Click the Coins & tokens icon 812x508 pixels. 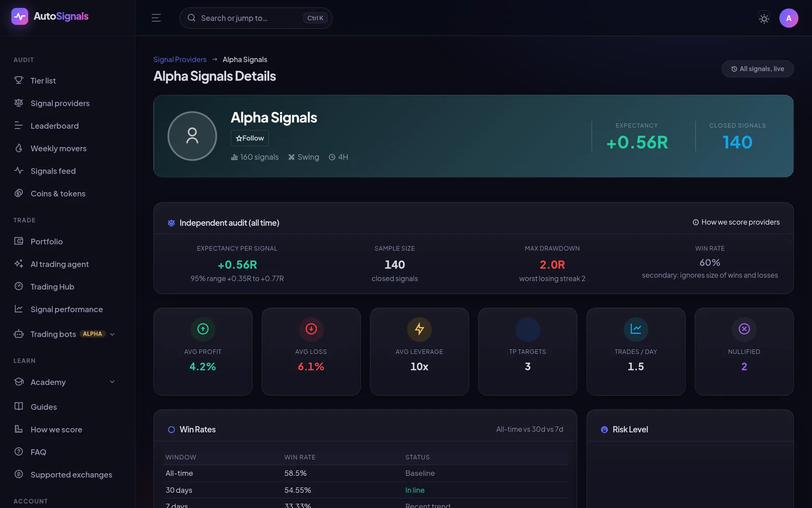click(19, 193)
